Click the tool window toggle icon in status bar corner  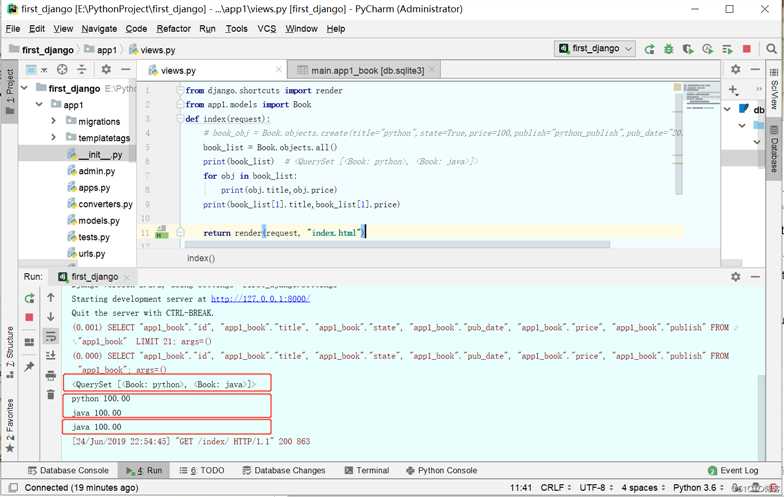14,488
